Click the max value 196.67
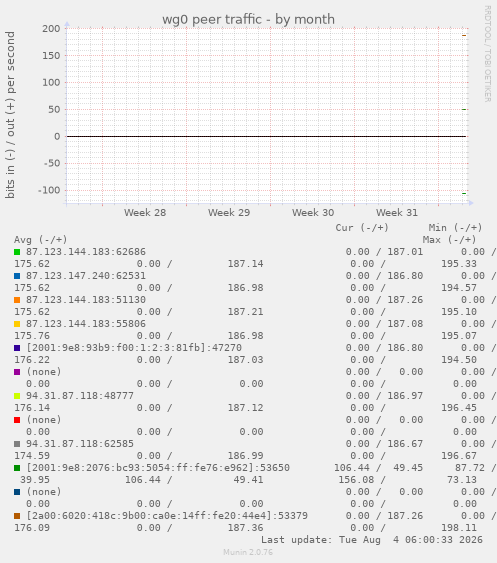 click(x=459, y=456)
